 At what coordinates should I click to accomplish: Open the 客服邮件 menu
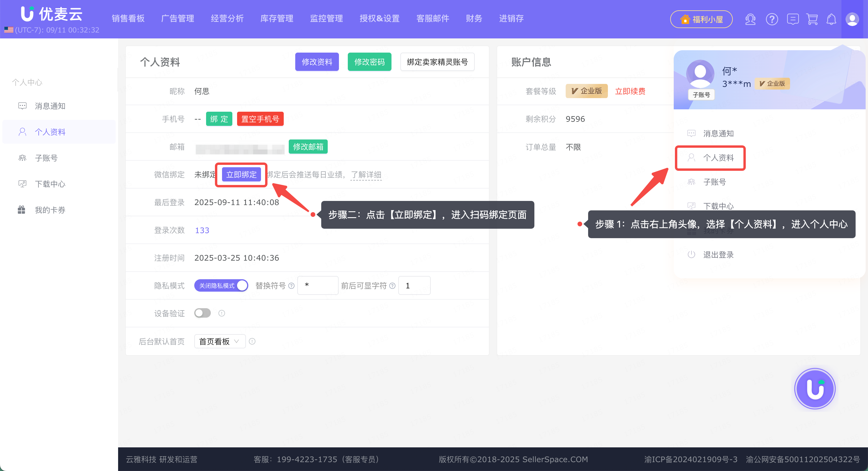(433, 19)
